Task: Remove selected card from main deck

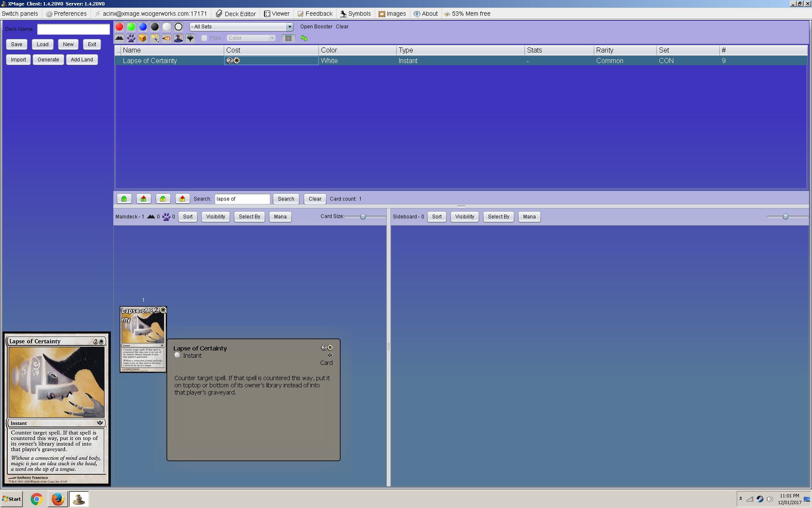Action: [x=143, y=199]
